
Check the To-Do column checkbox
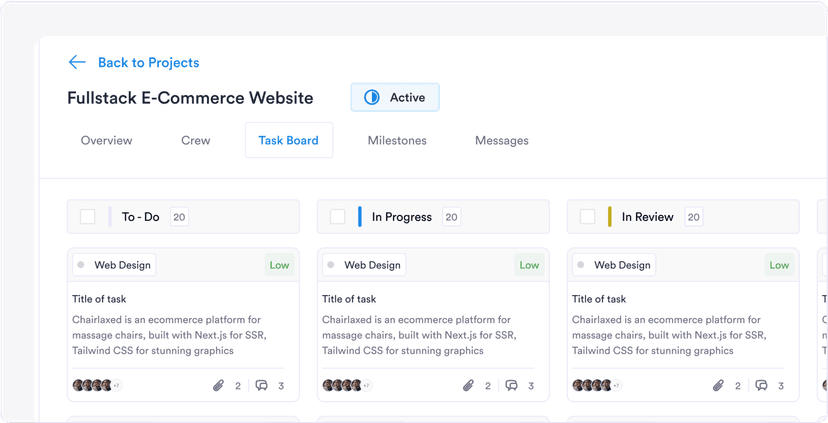[88, 217]
